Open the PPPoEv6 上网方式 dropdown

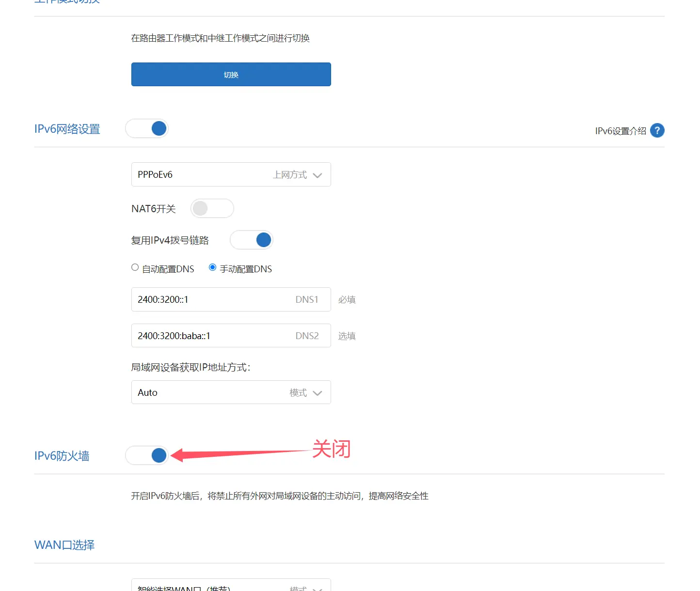click(x=231, y=174)
